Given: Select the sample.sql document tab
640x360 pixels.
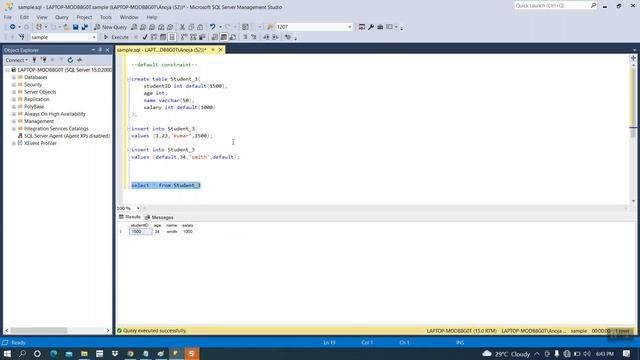Looking at the screenshot, I should [161, 50].
